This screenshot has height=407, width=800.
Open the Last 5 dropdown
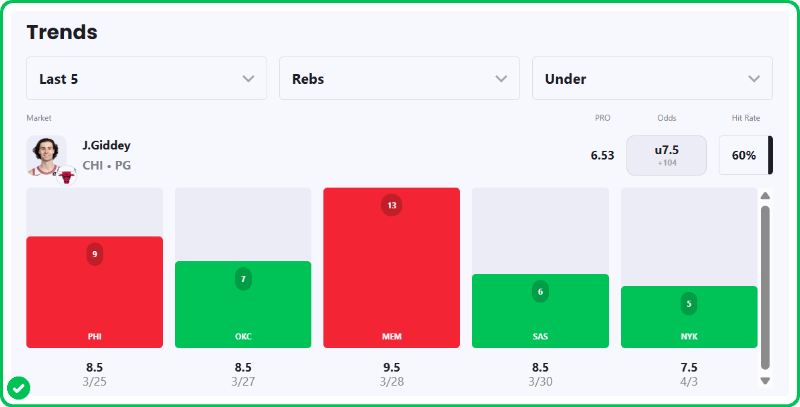(x=146, y=78)
